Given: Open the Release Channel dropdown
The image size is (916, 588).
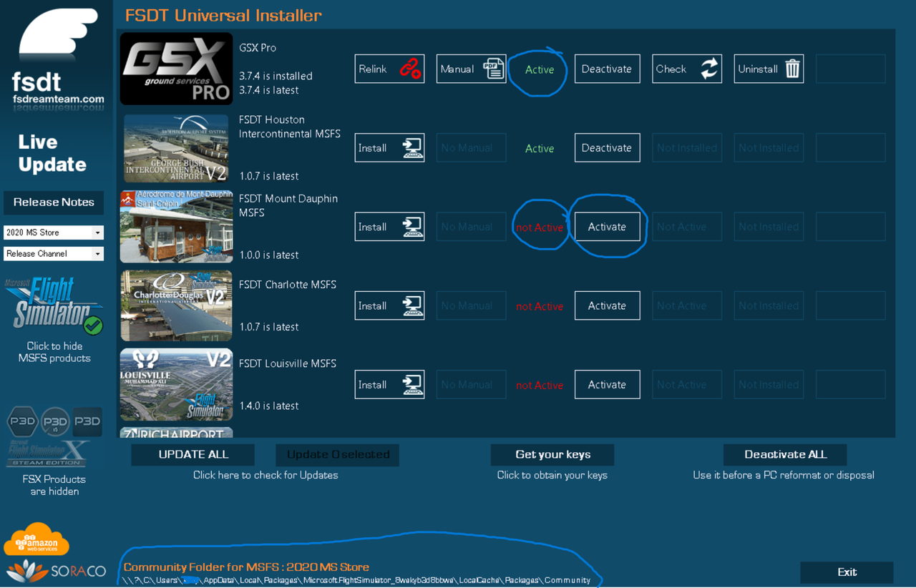Looking at the screenshot, I should (x=54, y=253).
